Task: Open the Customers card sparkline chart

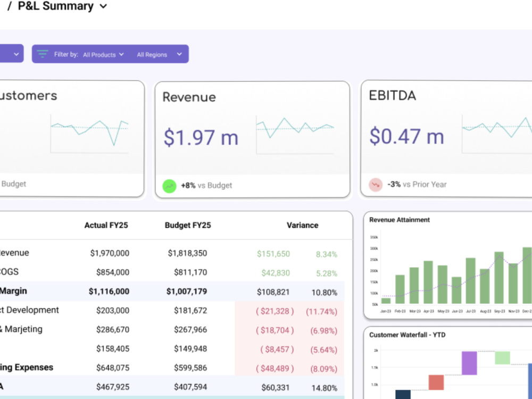Action: coord(89,134)
